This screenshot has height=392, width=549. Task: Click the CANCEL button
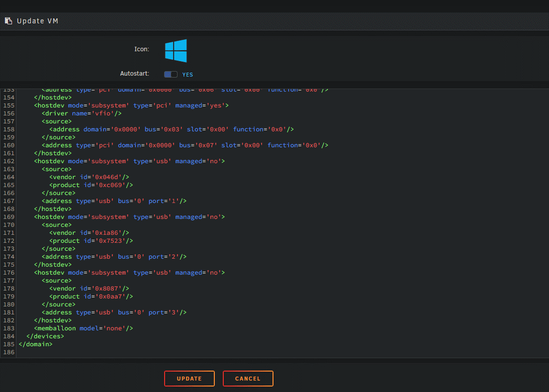point(248,379)
